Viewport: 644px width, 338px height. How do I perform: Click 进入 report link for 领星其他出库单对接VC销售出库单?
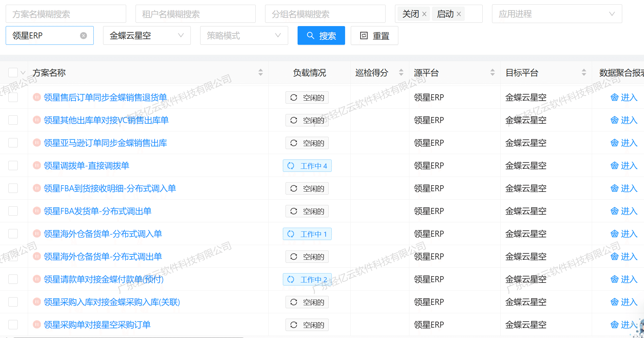tap(624, 120)
